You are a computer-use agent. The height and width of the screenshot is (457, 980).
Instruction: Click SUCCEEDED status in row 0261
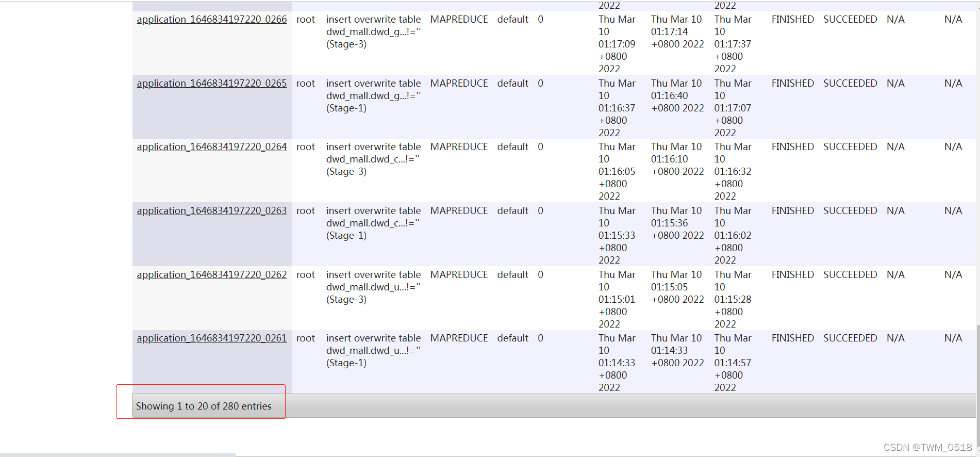(850, 338)
